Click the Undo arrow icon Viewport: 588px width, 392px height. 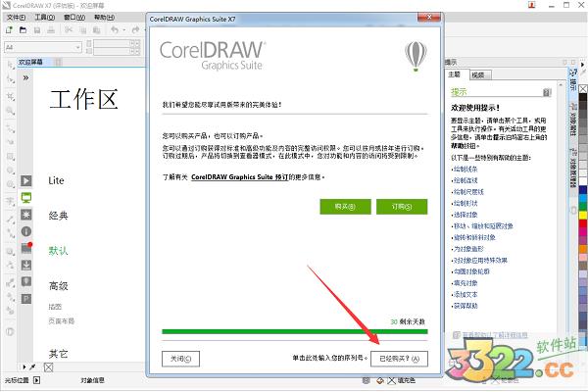(x=115, y=30)
